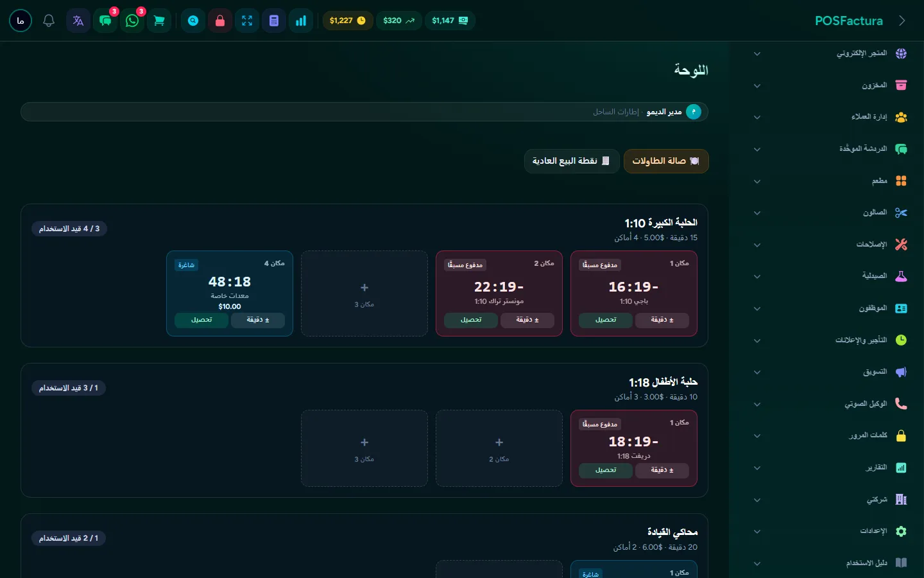Screen dimensions: 924x578
Task: Click the $1,147 cash amount pill
Action: [x=450, y=21]
